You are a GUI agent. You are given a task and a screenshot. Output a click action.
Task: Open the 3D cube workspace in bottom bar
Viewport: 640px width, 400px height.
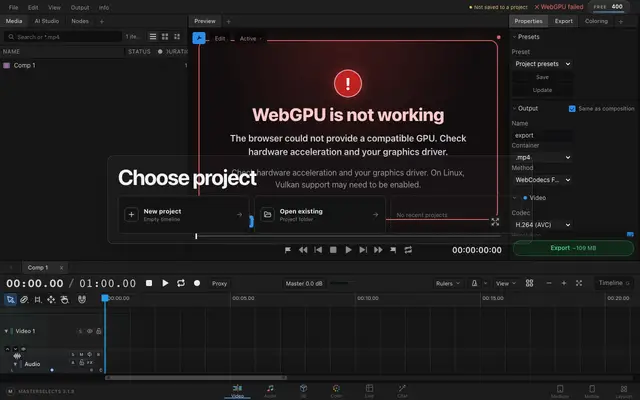pyautogui.click(x=303, y=391)
